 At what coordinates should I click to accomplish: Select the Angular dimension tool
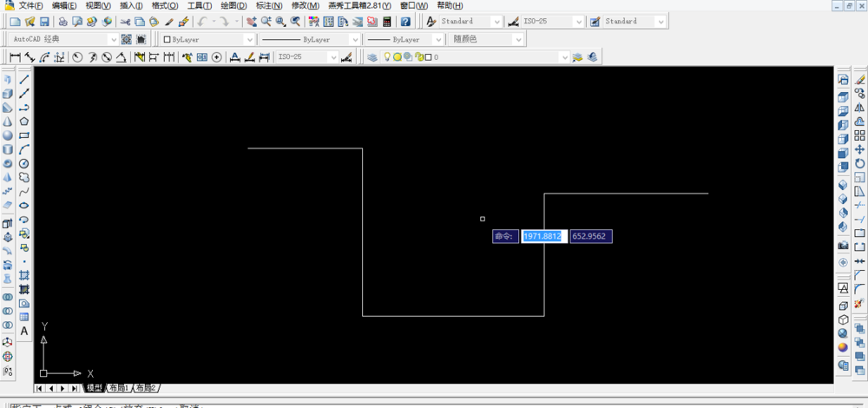pos(122,56)
